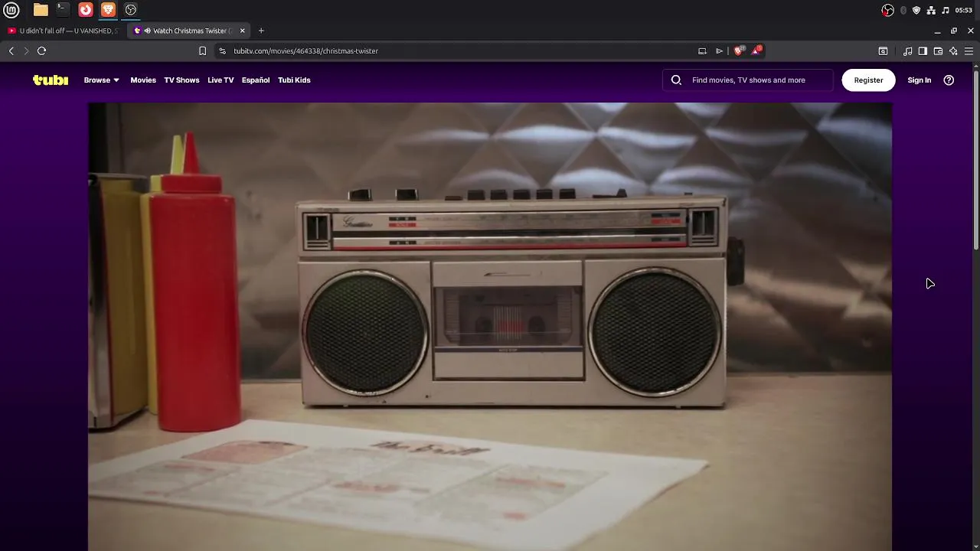Image resolution: width=980 pixels, height=551 pixels.
Task: Open the Leo AI assistant icon
Action: click(953, 51)
